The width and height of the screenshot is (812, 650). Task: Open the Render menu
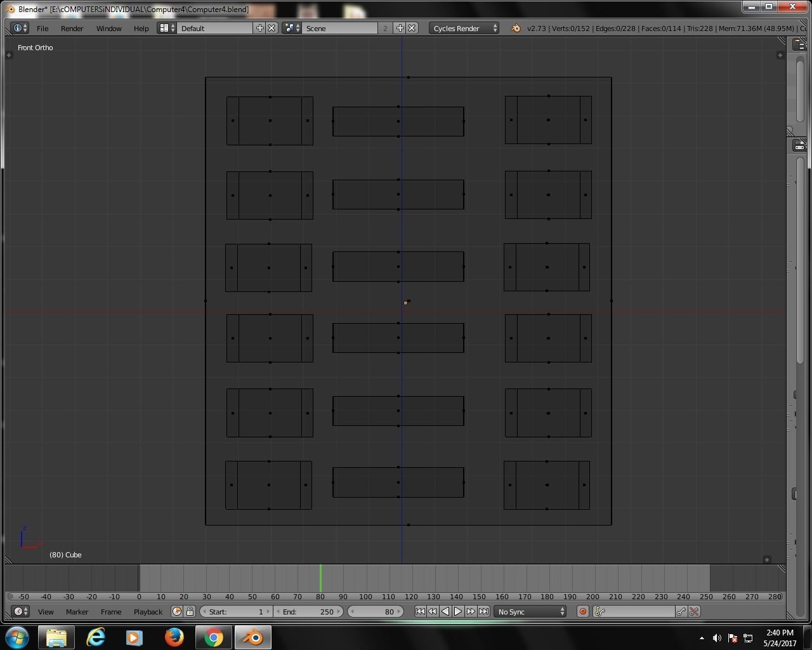click(x=72, y=28)
